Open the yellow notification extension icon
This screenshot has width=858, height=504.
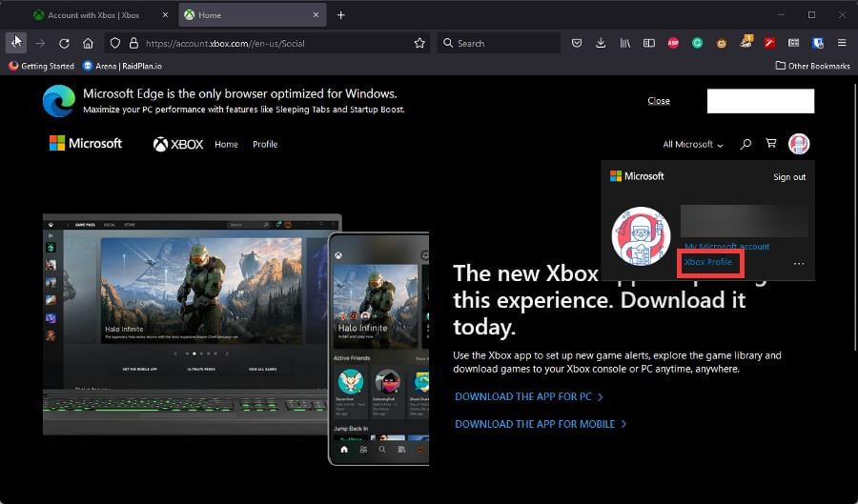(x=746, y=43)
